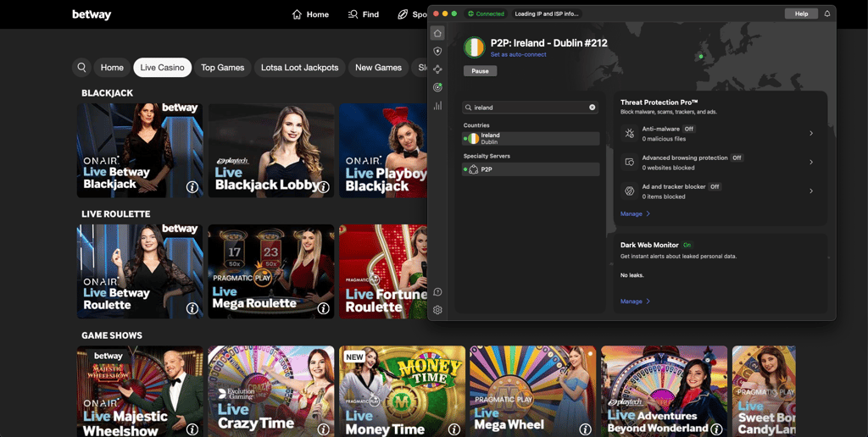This screenshot has width=868, height=437.
Task: Click the green Dublin map marker
Action: (x=701, y=57)
